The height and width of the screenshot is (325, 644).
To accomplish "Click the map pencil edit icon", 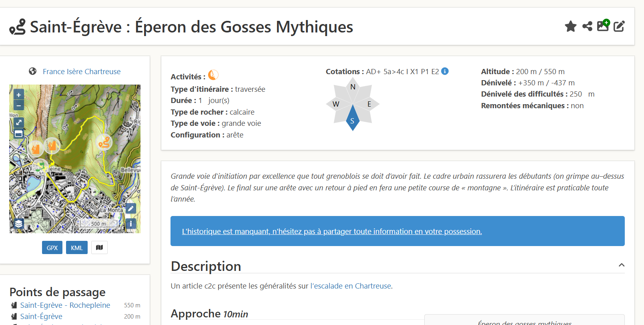I will (131, 208).
